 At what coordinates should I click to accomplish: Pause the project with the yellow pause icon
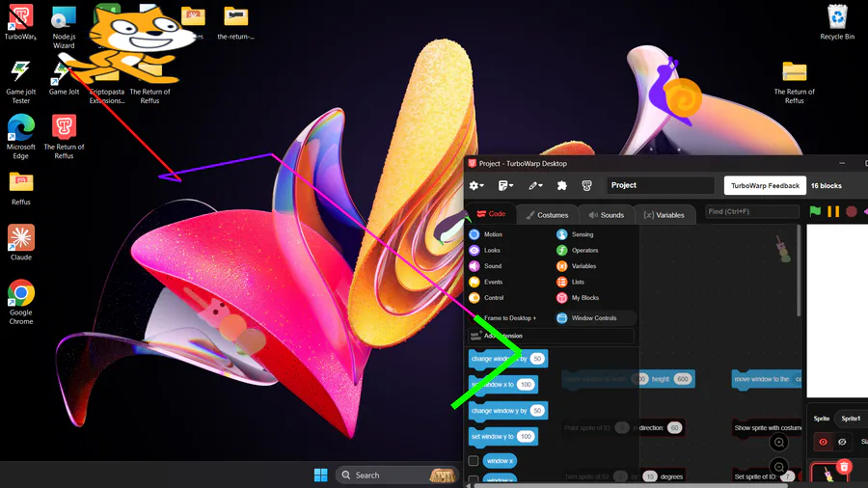pos(833,211)
